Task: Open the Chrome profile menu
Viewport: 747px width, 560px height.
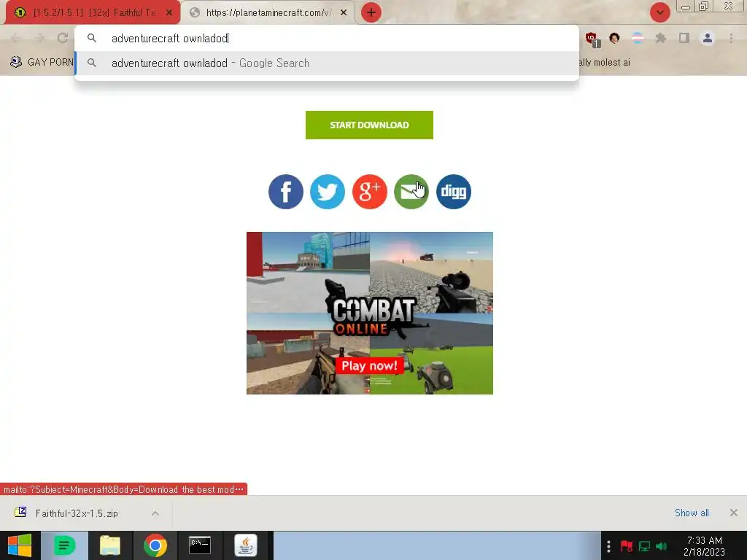Action: point(708,38)
